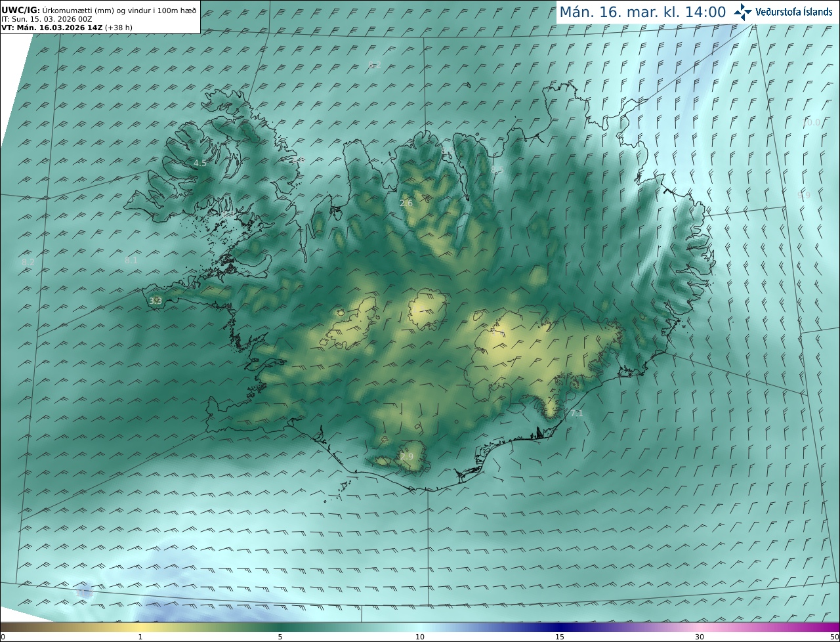Click the 7.1 value on the southeast coast

[577, 414]
